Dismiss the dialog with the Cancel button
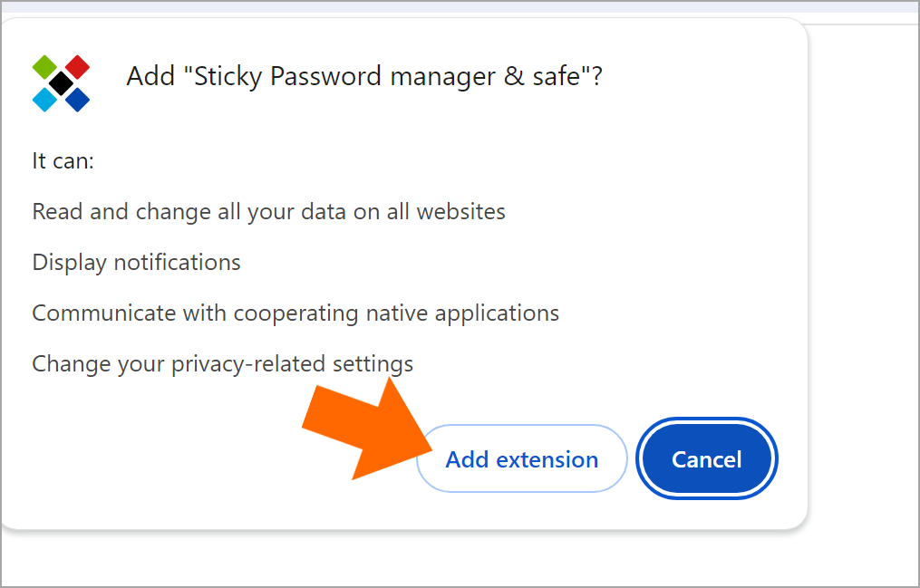The image size is (920, 588). coord(706,458)
